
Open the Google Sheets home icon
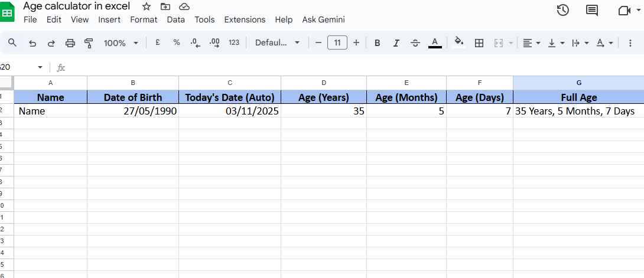click(x=7, y=11)
